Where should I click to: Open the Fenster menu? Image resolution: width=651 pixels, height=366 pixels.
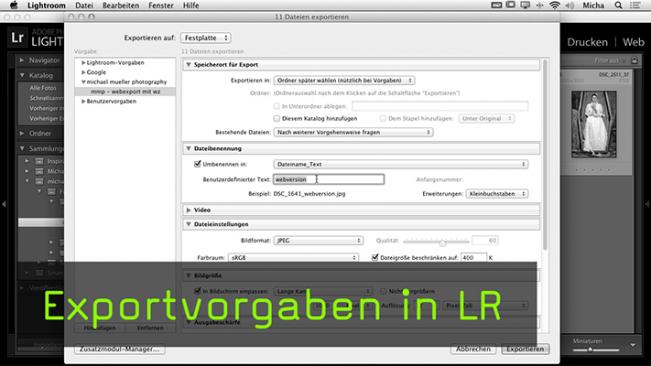(x=161, y=5)
